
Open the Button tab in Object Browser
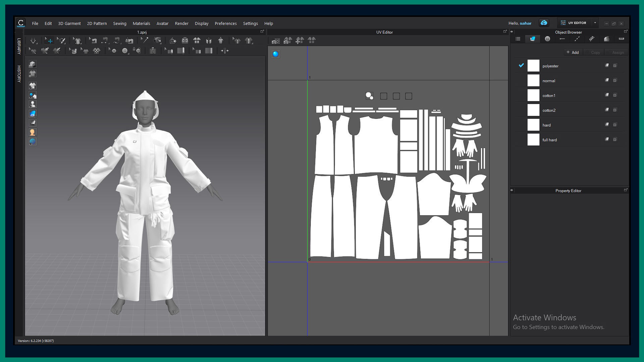[547, 39]
